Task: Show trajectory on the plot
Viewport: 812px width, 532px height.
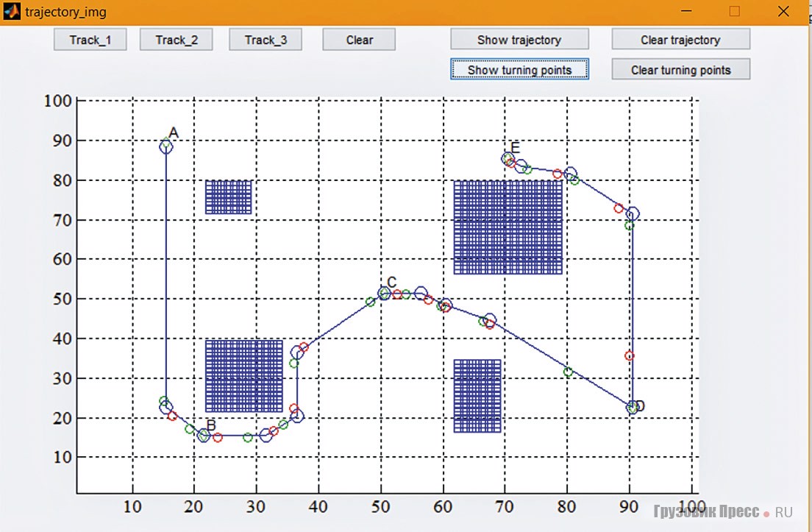Action: (x=519, y=40)
